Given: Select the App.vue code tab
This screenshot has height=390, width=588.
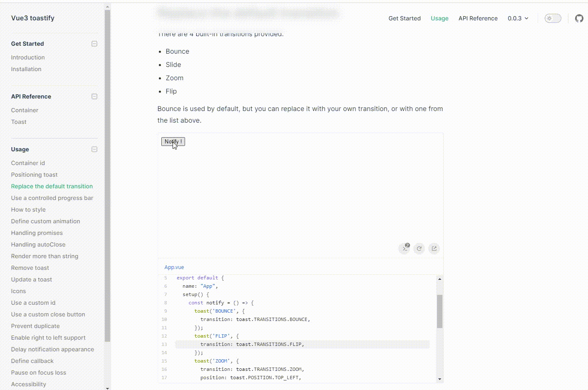Looking at the screenshot, I should tap(174, 267).
